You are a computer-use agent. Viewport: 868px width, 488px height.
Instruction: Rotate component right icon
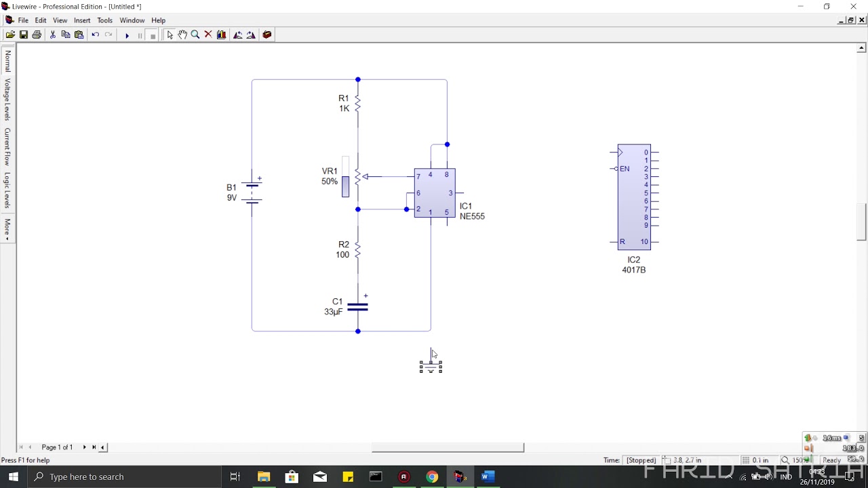(x=251, y=35)
